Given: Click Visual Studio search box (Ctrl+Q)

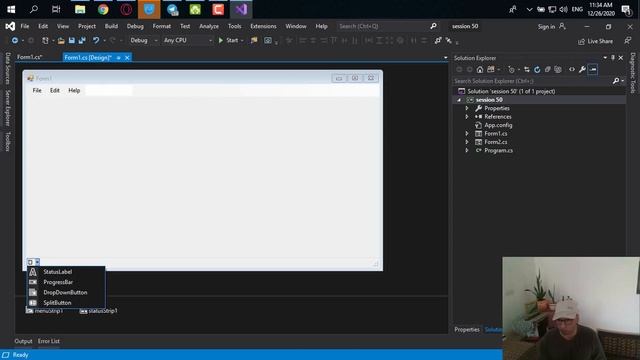Looking at the screenshot, I should coord(388,26).
